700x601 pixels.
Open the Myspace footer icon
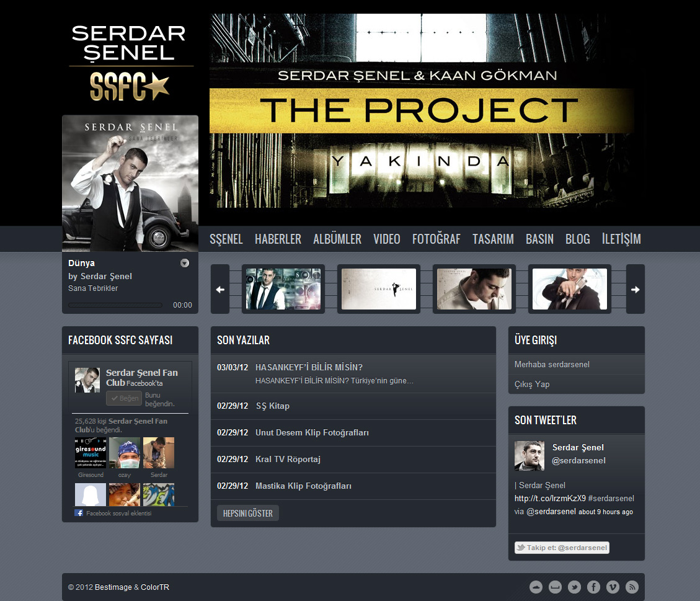tap(555, 587)
